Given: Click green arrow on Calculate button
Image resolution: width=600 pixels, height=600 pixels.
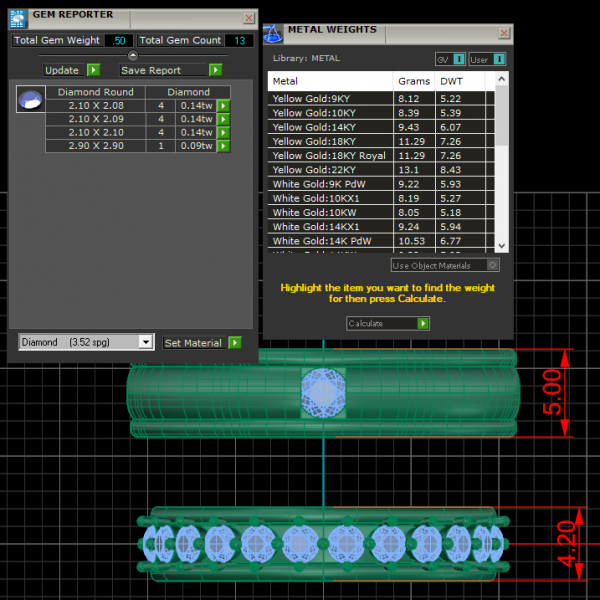Looking at the screenshot, I should pos(423,323).
